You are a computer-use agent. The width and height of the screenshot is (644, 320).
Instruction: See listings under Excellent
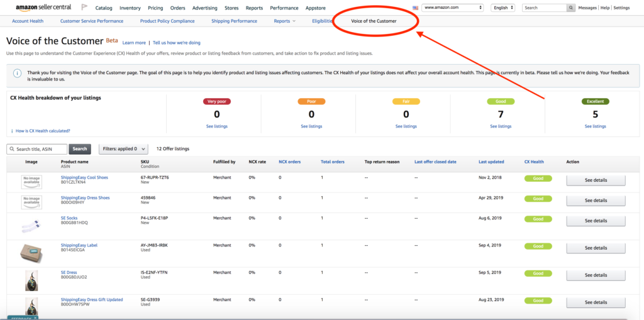click(595, 126)
